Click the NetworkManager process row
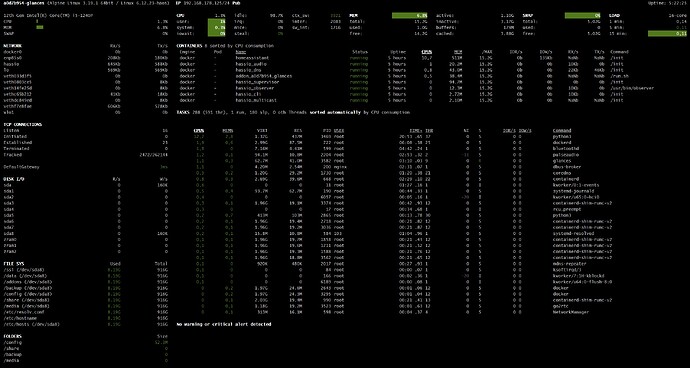The image size is (690, 368). [x=403, y=312]
